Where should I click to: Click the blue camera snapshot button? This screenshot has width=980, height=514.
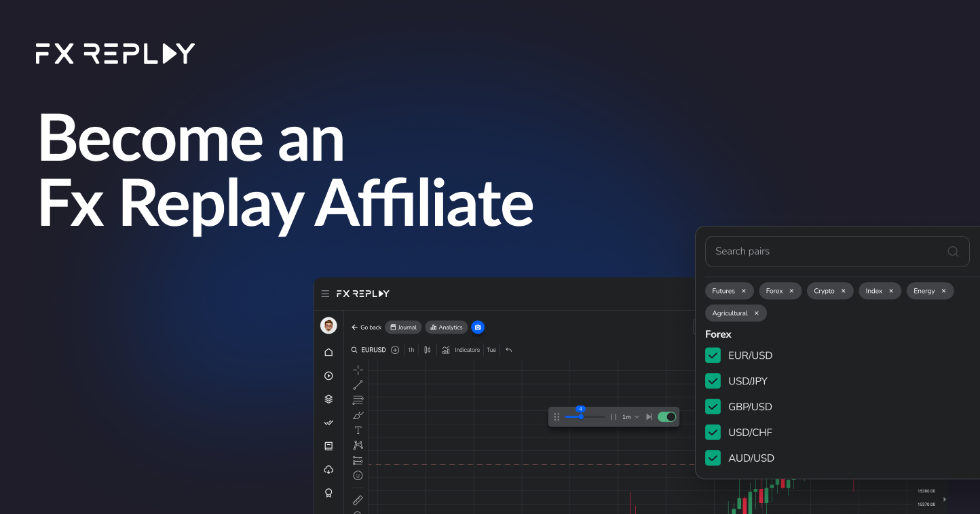coord(478,327)
